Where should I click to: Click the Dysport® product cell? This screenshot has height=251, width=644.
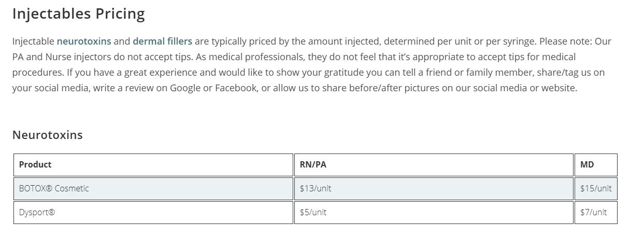[x=37, y=212]
